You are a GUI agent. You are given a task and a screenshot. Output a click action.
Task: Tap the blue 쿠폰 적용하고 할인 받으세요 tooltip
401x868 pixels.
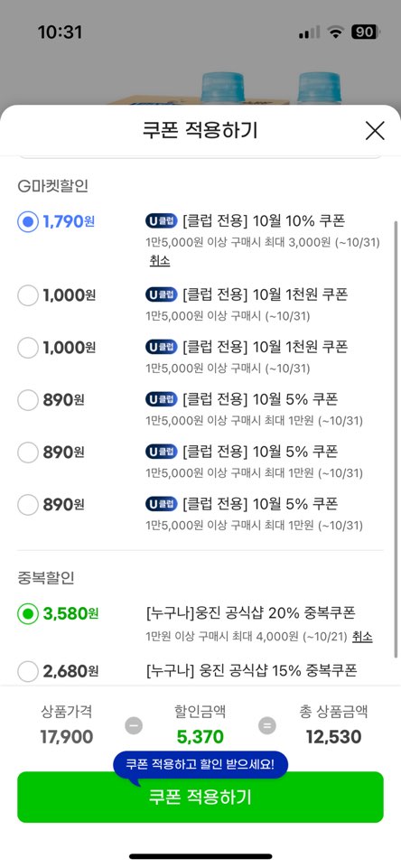click(x=200, y=765)
